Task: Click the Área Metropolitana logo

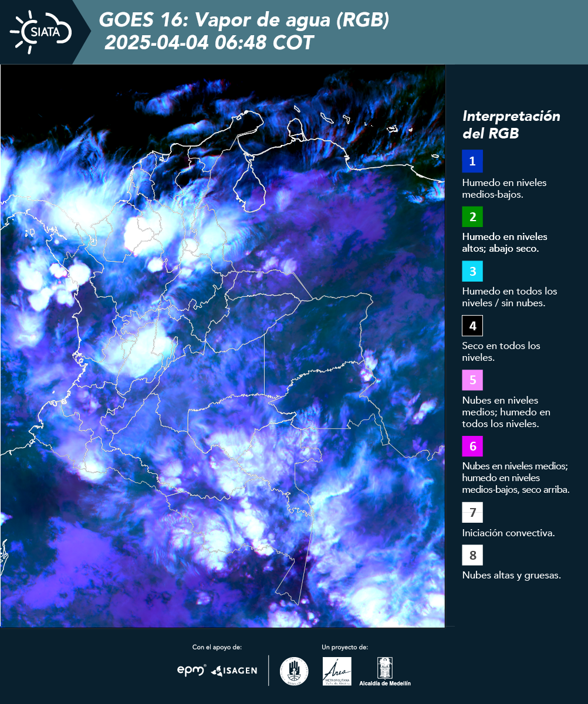Action: click(x=337, y=671)
